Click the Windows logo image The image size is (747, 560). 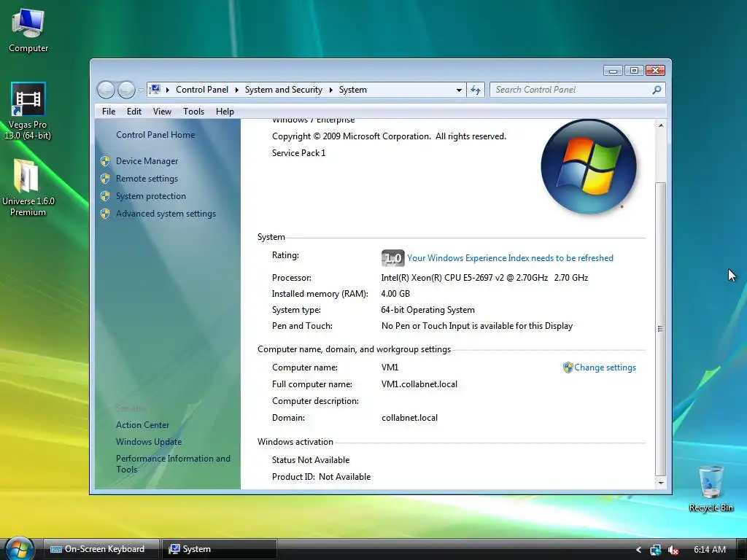click(589, 166)
